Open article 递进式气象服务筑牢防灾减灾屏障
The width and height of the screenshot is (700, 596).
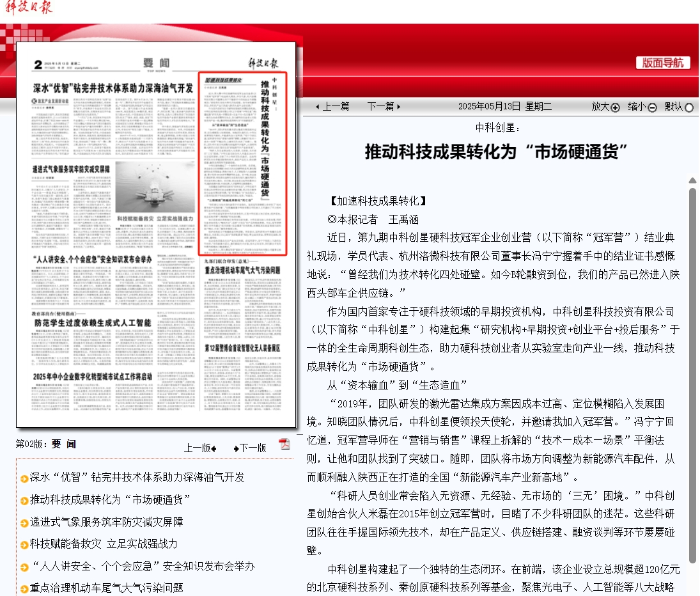point(106,522)
